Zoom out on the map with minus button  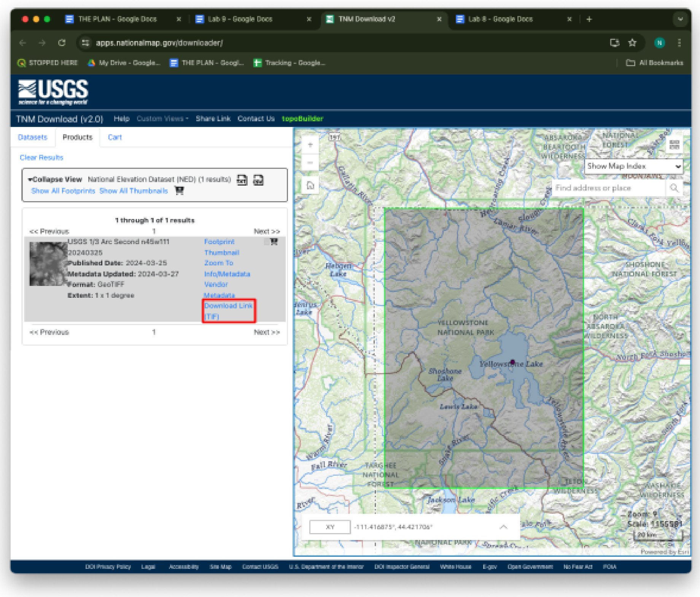click(310, 163)
